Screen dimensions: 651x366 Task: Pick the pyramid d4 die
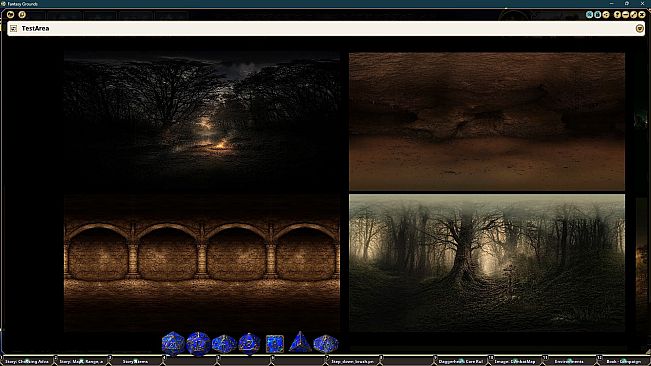coord(300,343)
